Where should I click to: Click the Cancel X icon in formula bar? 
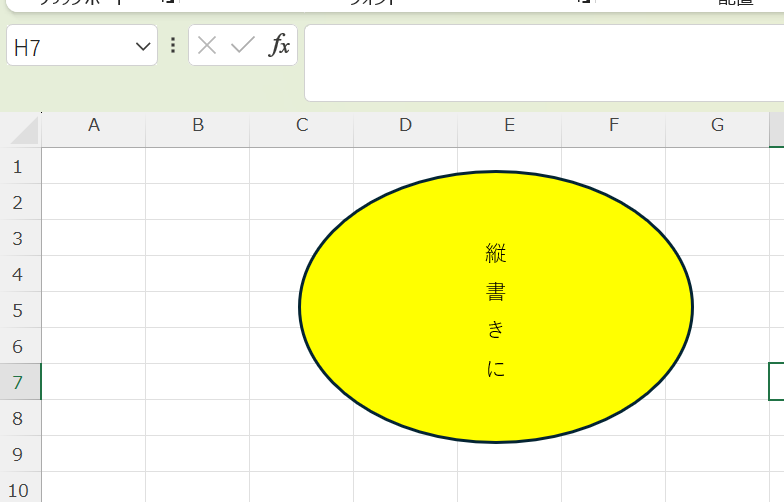(207, 46)
